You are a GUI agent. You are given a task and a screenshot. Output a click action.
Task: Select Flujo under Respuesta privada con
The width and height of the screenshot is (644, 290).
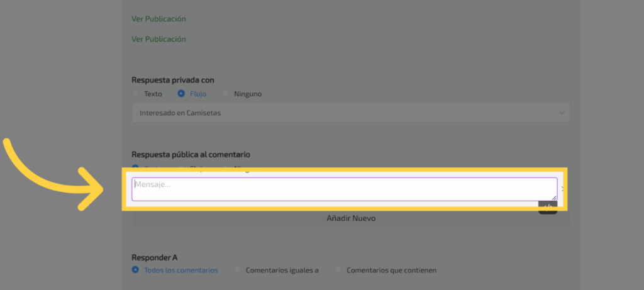181,94
